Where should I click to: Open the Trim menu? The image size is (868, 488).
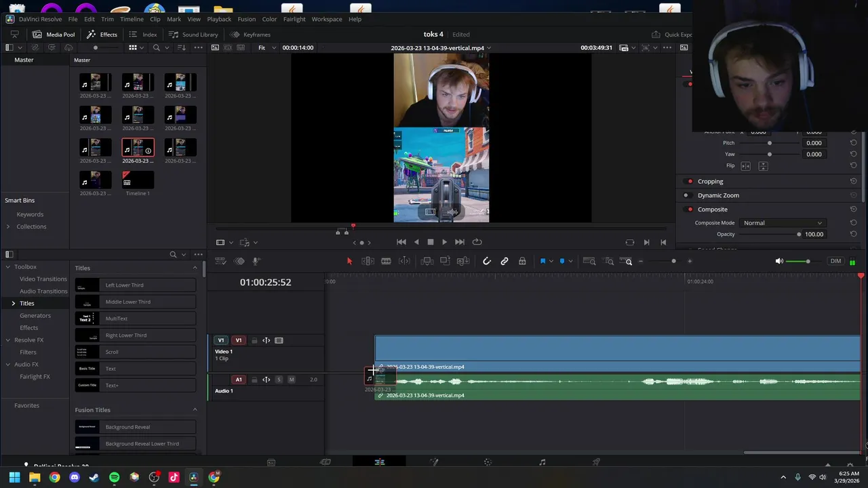click(107, 19)
